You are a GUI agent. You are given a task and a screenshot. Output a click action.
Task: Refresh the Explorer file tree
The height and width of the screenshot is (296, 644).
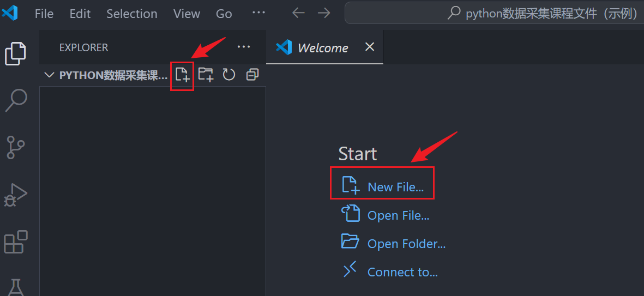[x=229, y=75]
